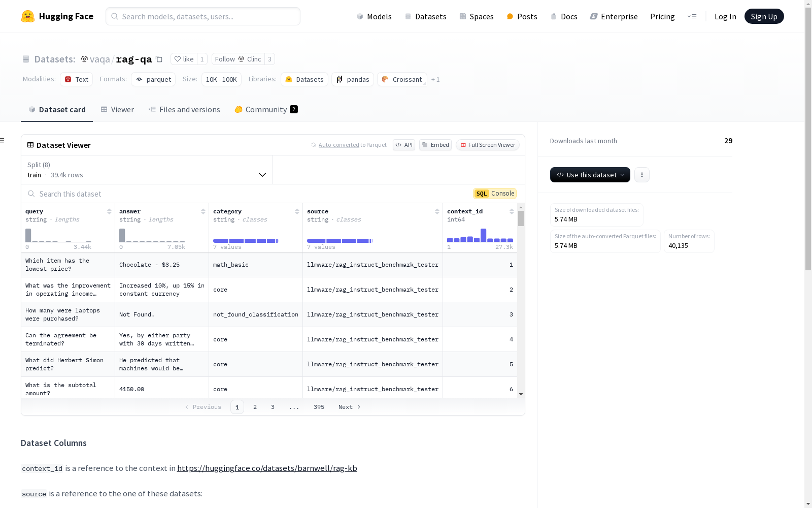This screenshot has height=508, width=812.
Task: Click the three-dot more options button
Action: click(642, 175)
